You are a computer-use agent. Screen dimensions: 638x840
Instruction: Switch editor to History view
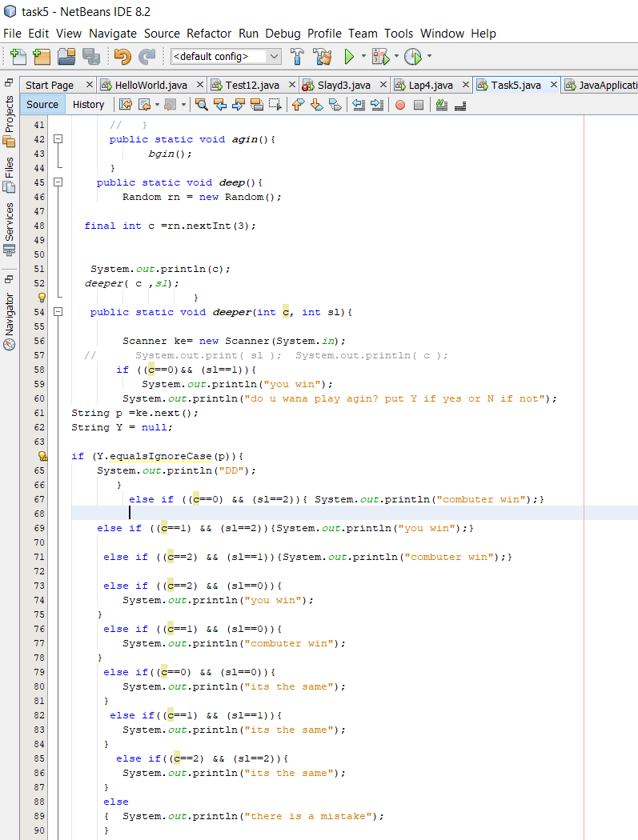click(88, 104)
